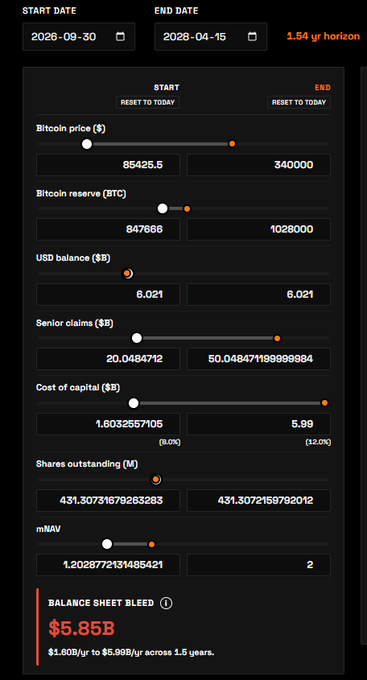Click the Start Date field showing 2026-09-30
Screen dimensions: 367x680
coord(79,36)
